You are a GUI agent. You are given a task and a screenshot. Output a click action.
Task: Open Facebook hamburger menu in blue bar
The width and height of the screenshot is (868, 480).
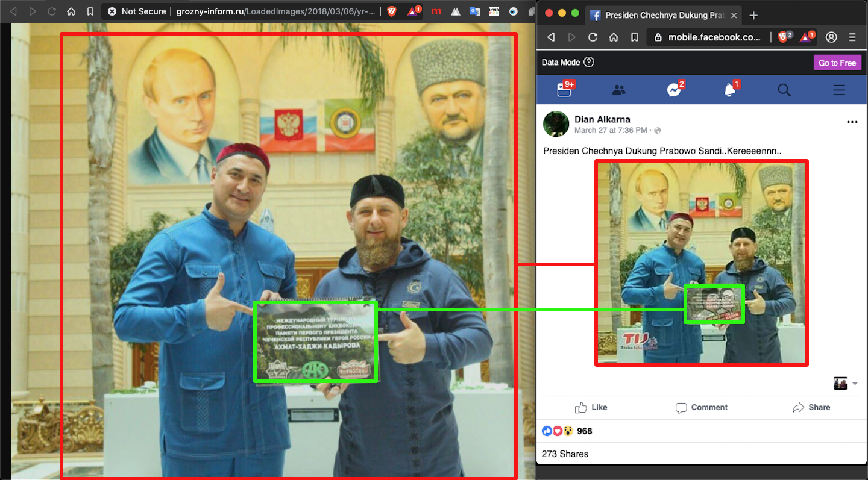click(838, 90)
